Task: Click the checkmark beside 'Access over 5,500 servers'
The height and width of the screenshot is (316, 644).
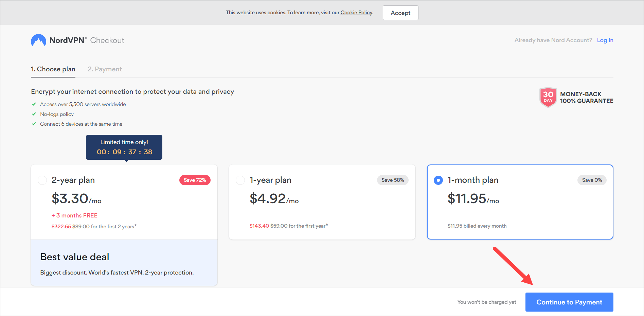Action: tap(34, 104)
